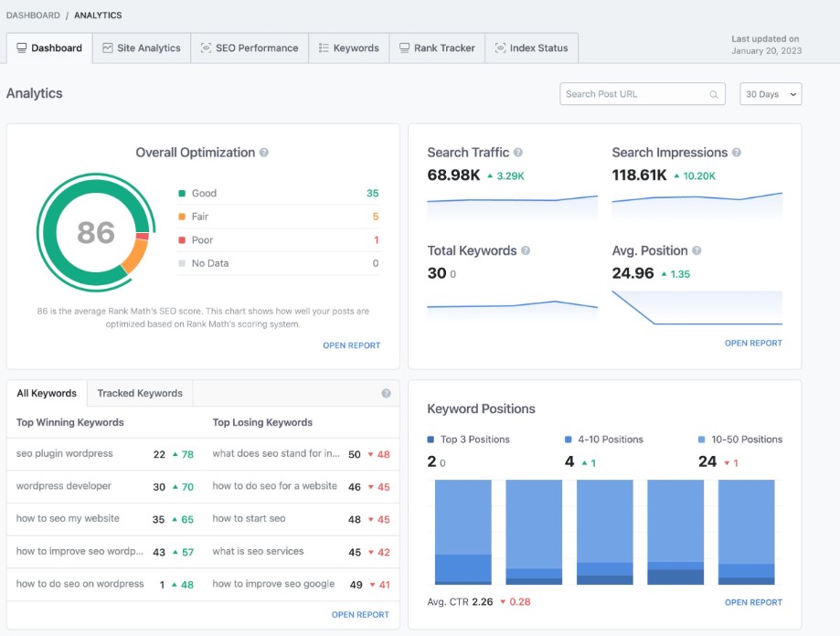The width and height of the screenshot is (840, 636).
Task: Open help tooltip for Search Impressions
Action: pos(737,153)
